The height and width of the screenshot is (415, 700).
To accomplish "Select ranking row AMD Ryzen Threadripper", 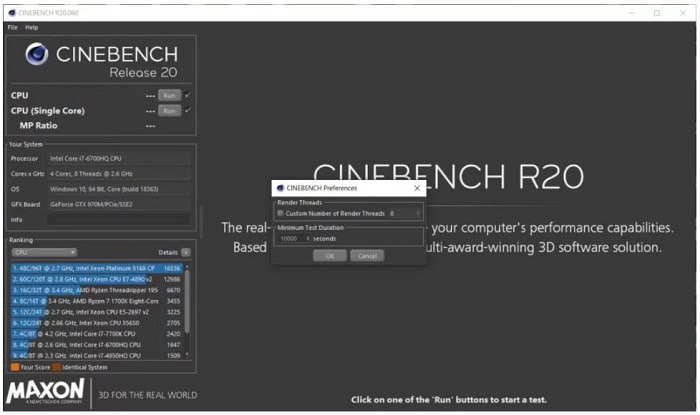I will (97, 290).
